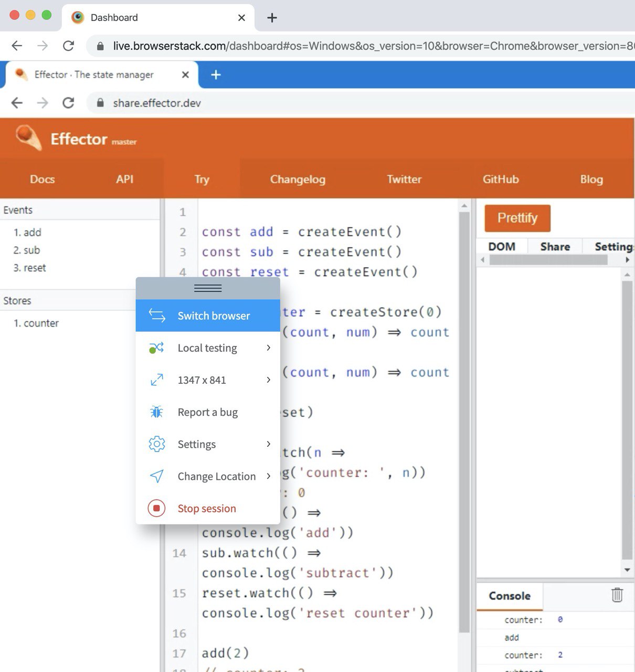Reload the inner share.effector.dev page

click(68, 102)
